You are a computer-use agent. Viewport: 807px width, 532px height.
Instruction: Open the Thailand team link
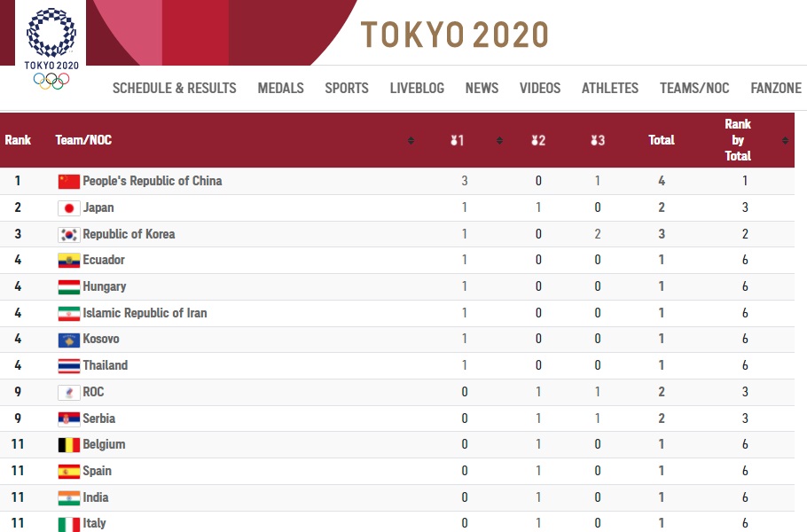tap(105, 365)
